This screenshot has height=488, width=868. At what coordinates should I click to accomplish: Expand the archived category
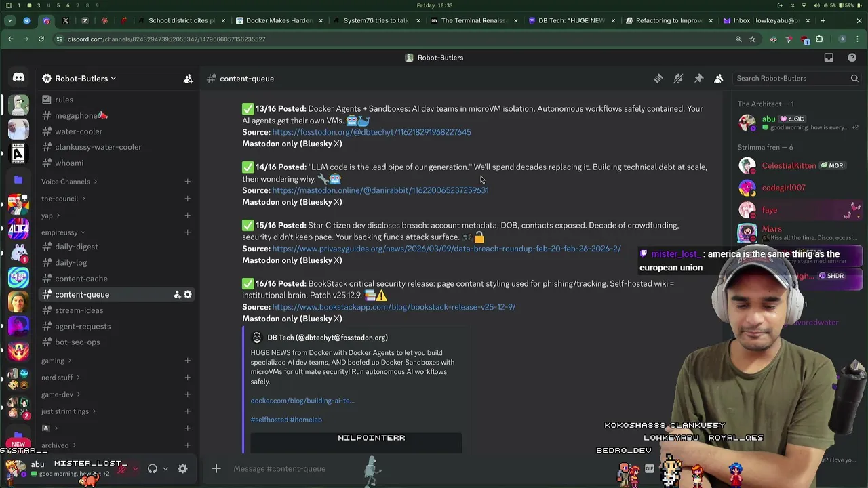click(58, 445)
